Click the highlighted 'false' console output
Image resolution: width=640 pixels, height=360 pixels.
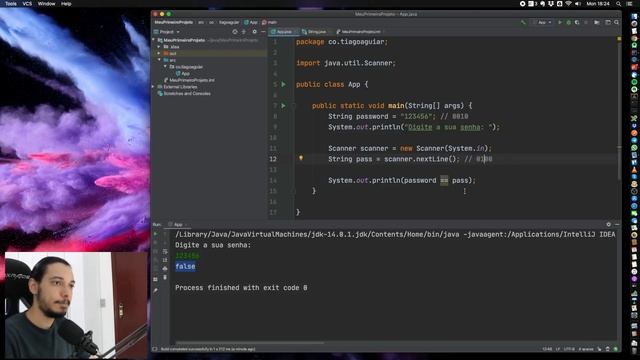click(185, 266)
